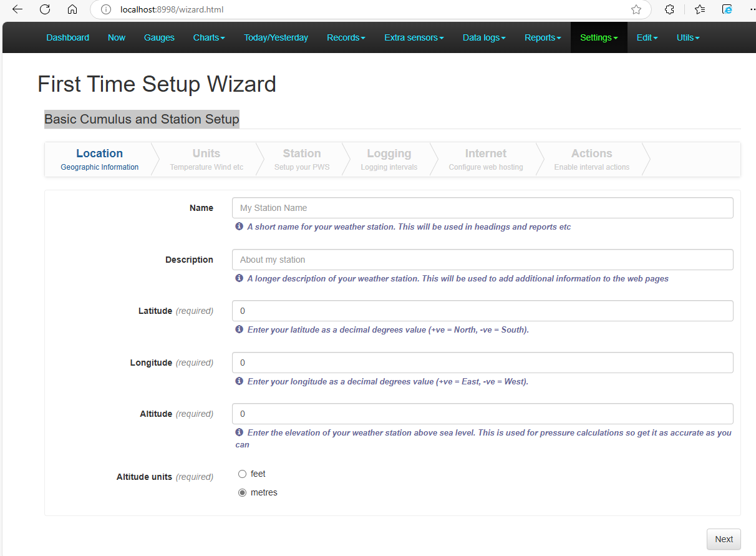Expand the Records dropdown menu
This screenshot has width=756, height=556.
click(x=346, y=37)
